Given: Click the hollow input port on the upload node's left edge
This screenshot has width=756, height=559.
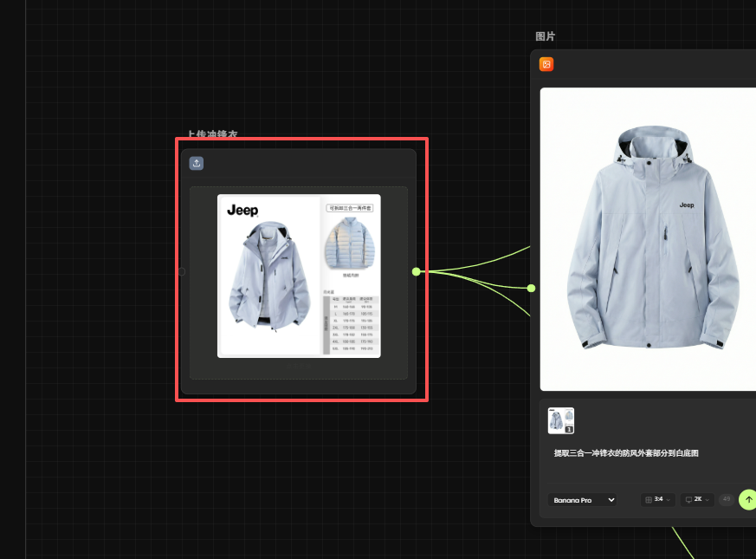Looking at the screenshot, I should tap(181, 271).
